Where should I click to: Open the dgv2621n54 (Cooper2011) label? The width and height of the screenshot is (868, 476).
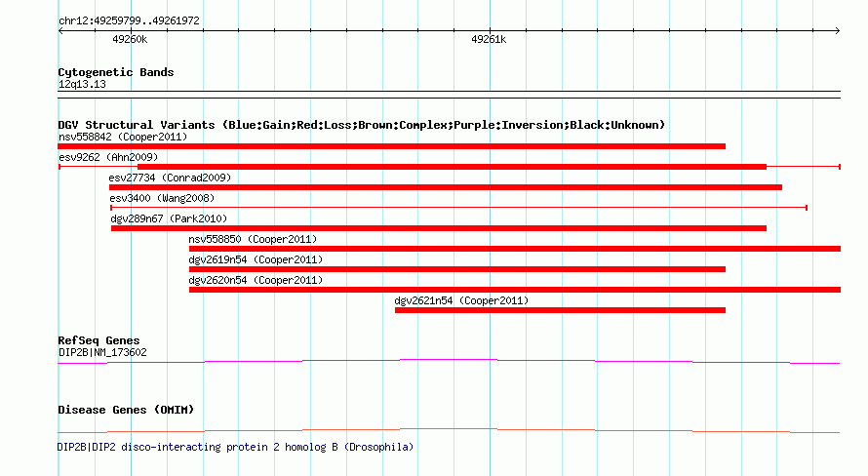click(x=461, y=300)
